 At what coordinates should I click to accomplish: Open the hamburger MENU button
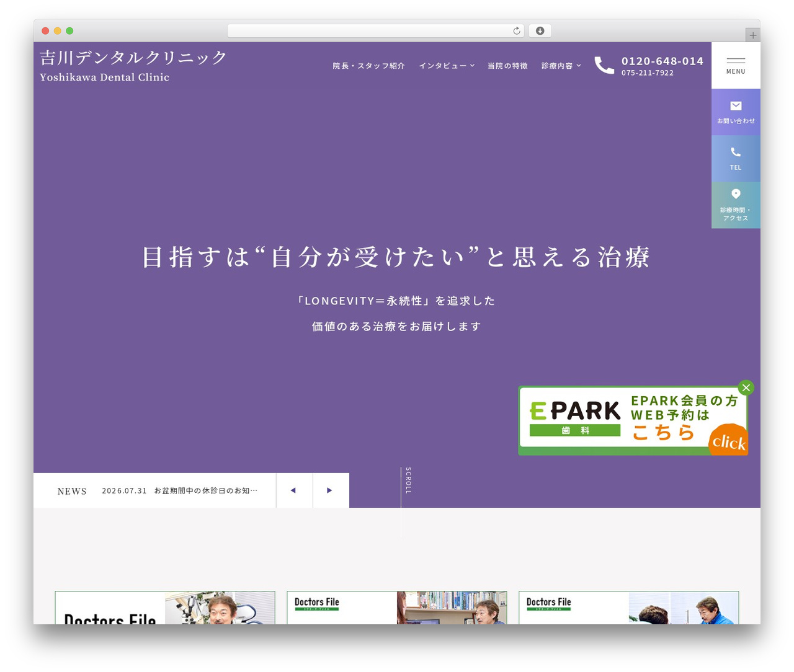[736, 65]
